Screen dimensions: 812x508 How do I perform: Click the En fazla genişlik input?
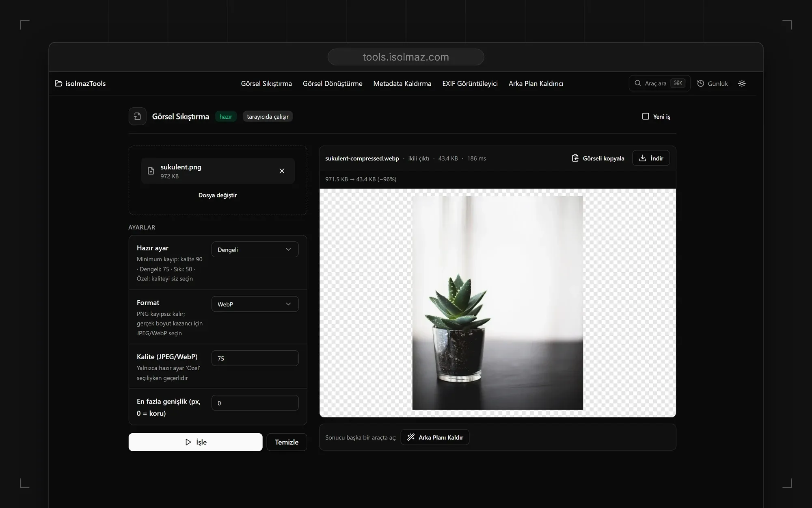click(x=255, y=403)
